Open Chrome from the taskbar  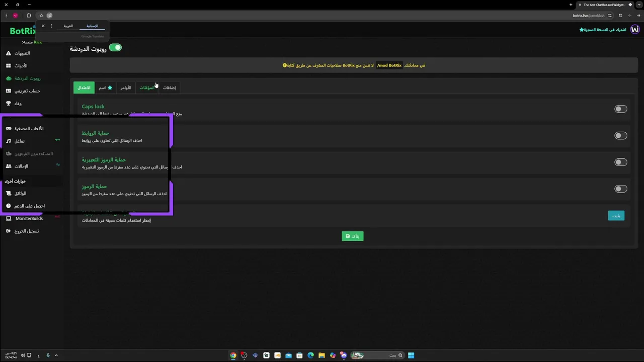pos(233,355)
